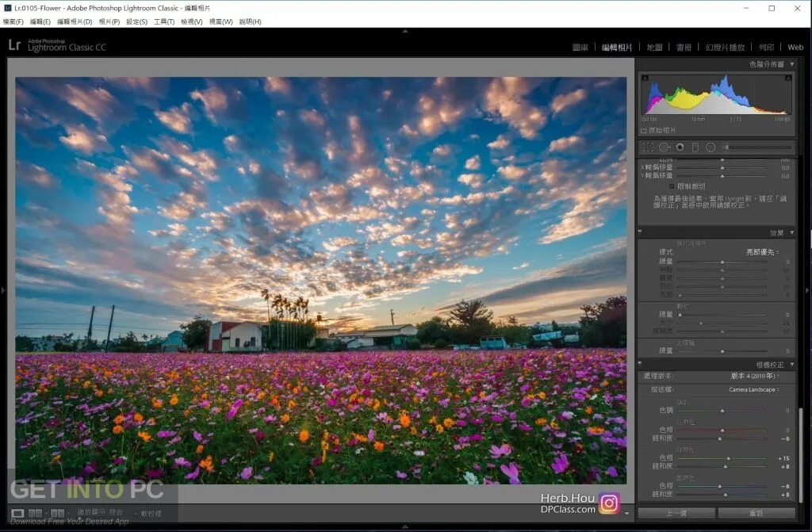Open the 視窗(W) menu
This screenshot has height=532, width=812.
tap(220, 21)
